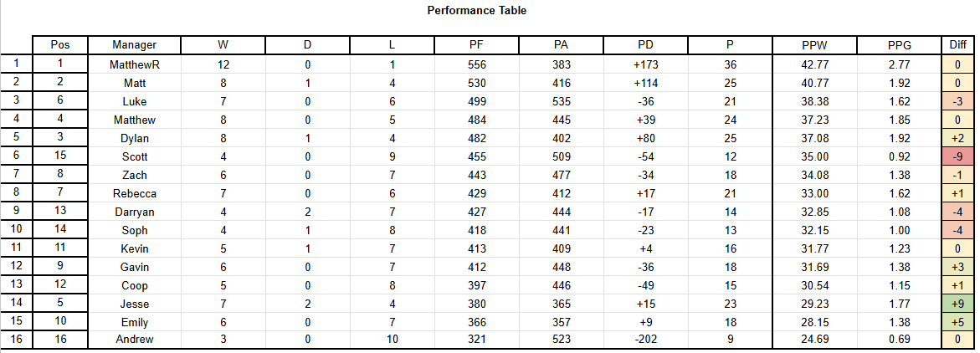Image resolution: width=980 pixels, height=353 pixels.
Task: Select the MatthewR manager cell
Action: point(135,64)
